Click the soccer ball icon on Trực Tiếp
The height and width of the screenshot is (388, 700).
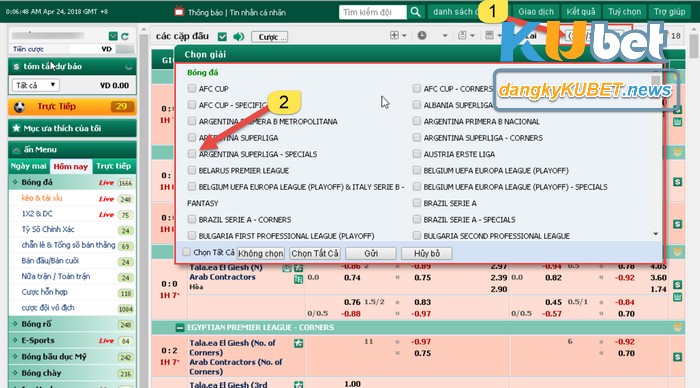coord(19,107)
